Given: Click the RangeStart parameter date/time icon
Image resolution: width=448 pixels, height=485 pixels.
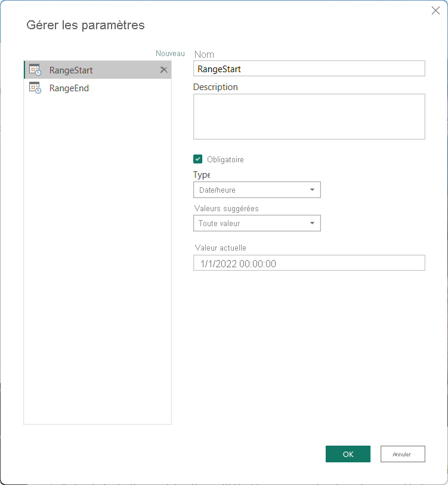Looking at the screenshot, I should [35, 70].
